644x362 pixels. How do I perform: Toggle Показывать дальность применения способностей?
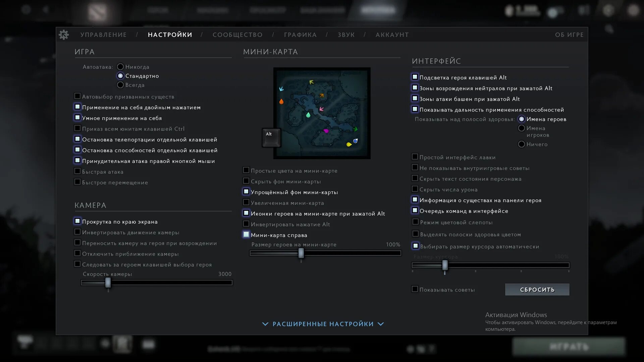coord(415,109)
